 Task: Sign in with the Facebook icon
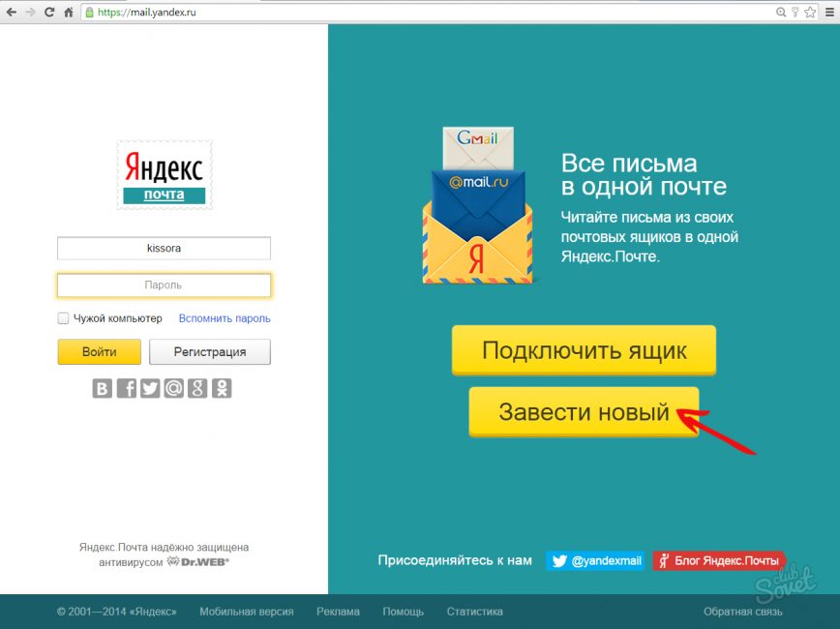[x=127, y=388]
